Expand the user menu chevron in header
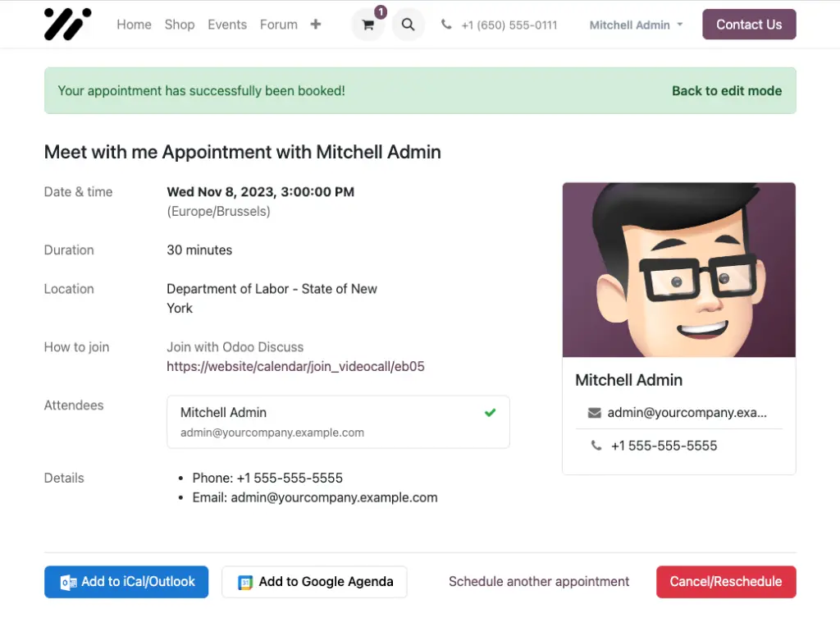This screenshot has height=641, width=840. click(x=681, y=25)
